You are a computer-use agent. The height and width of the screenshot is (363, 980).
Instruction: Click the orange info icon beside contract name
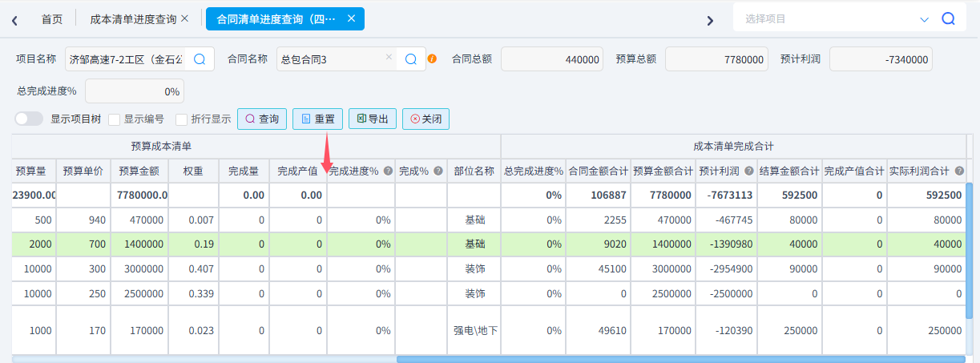(x=433, y=58)
